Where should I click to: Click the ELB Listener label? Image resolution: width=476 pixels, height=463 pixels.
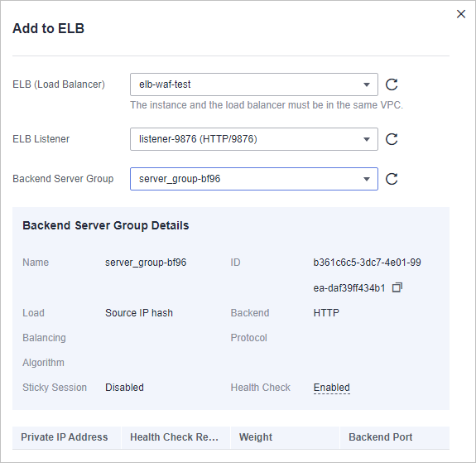pyautogui.click(x=41, y=139)
